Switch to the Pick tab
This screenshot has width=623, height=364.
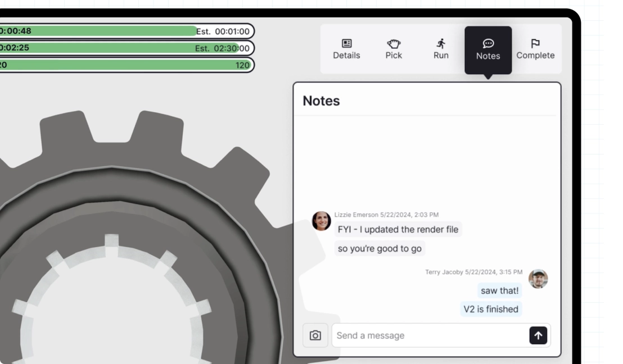point(394,49)
